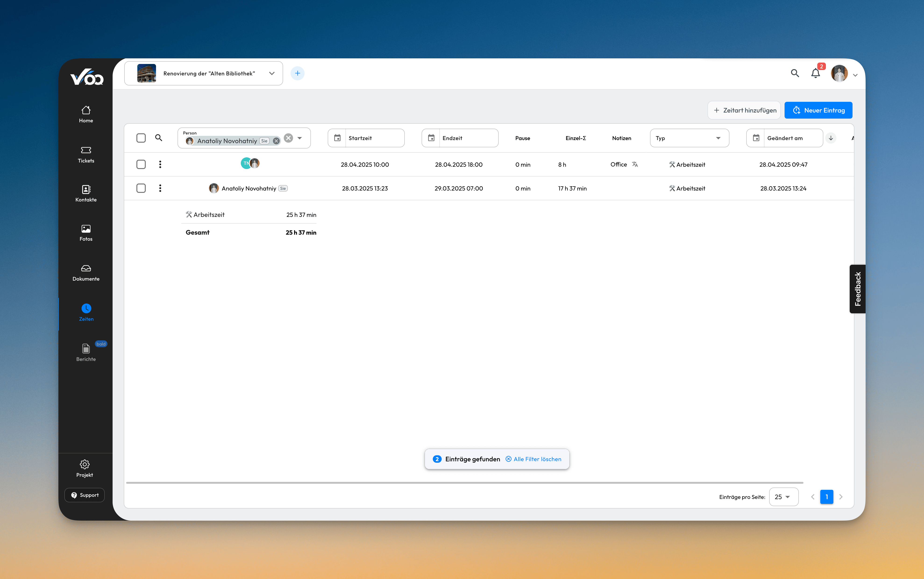The width and height of the screenshot is (924, 579).
Task: Click the Neuer Eintrag button
Action: [818, 110]
